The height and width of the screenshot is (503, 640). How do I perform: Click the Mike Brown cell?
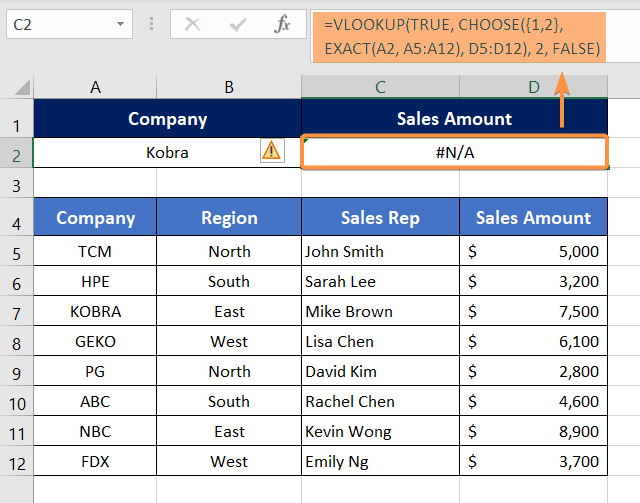(x=380, y=311)
